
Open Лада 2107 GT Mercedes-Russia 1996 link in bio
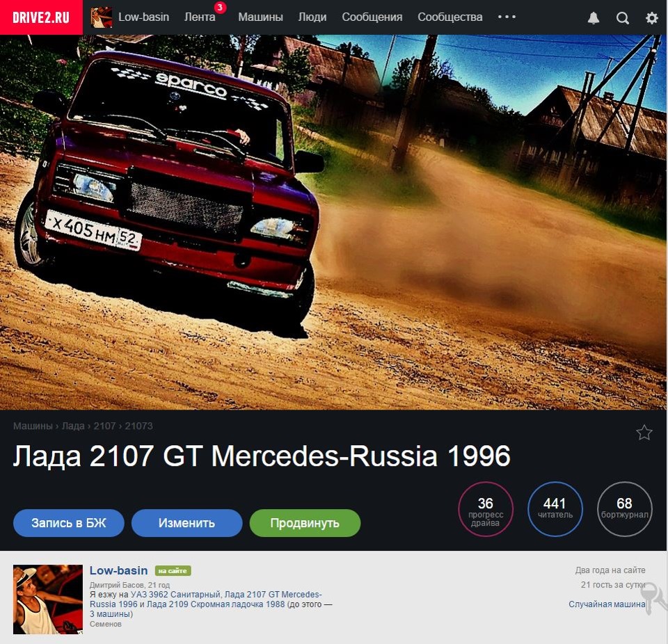(x=206, y=599)
